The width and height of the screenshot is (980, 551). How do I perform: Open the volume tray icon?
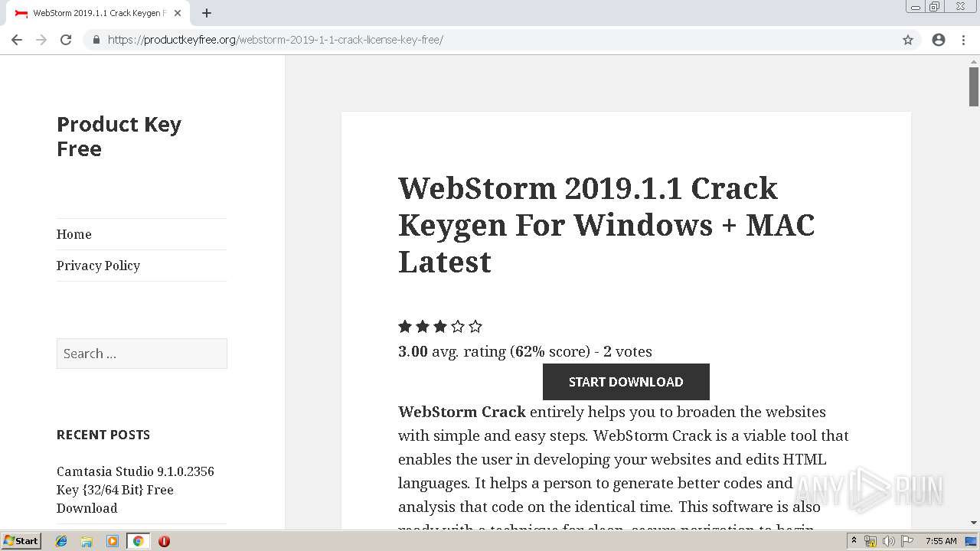[x=888, y=541]
